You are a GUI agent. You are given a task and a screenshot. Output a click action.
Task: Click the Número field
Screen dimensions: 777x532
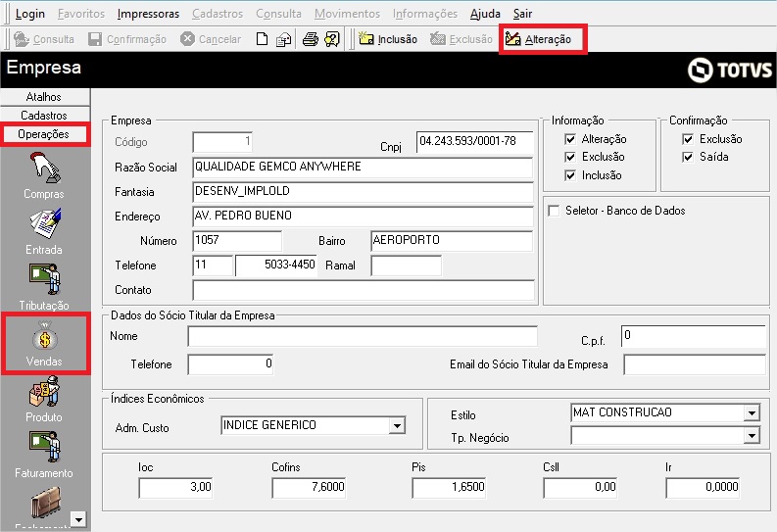237,241
